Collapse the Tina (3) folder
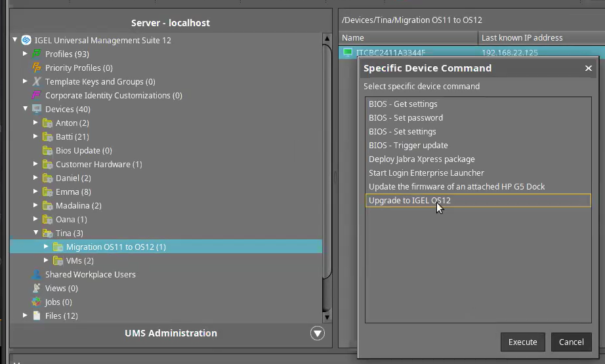This screenshot has width=605, height=364. pyautogui.click(x=36, y=233)
